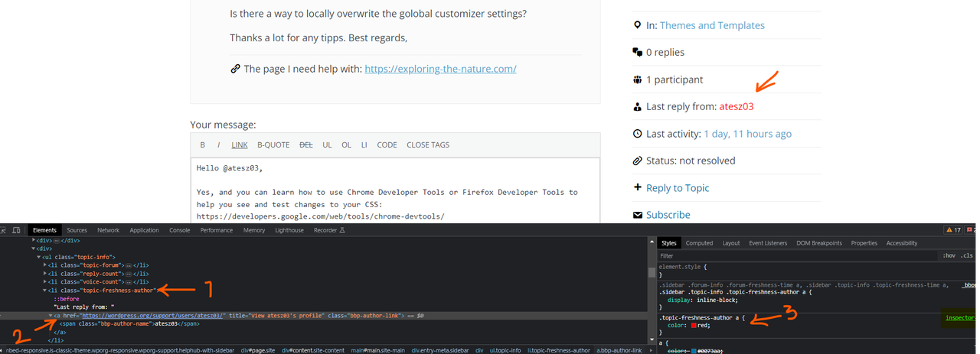
Task: Select the inspect element picker icon
Action: click(3, 230)
